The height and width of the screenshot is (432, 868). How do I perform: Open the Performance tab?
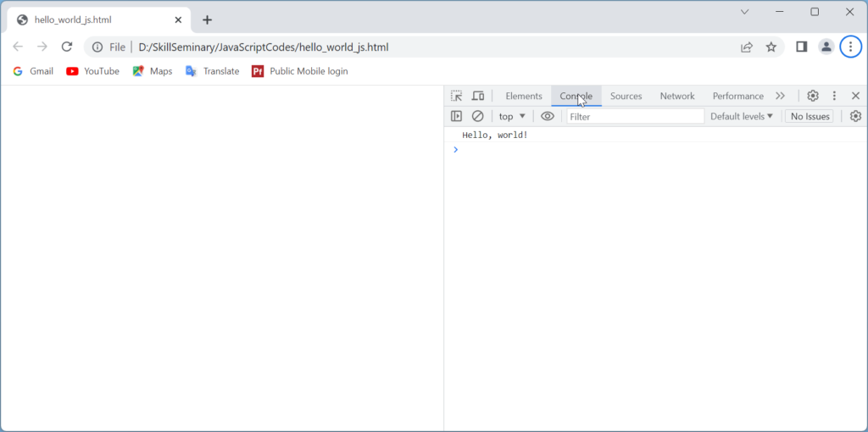point(738,96)
